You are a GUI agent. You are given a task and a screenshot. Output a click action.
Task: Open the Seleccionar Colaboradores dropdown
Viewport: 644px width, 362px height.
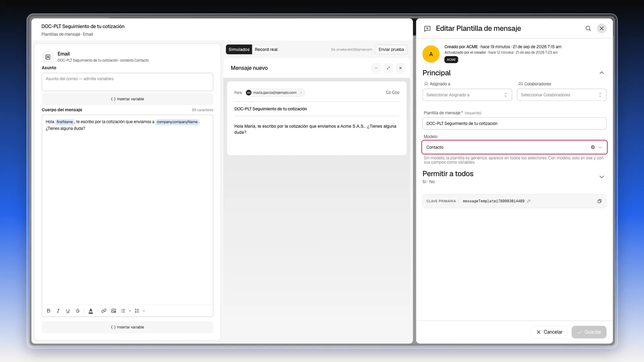561,95
